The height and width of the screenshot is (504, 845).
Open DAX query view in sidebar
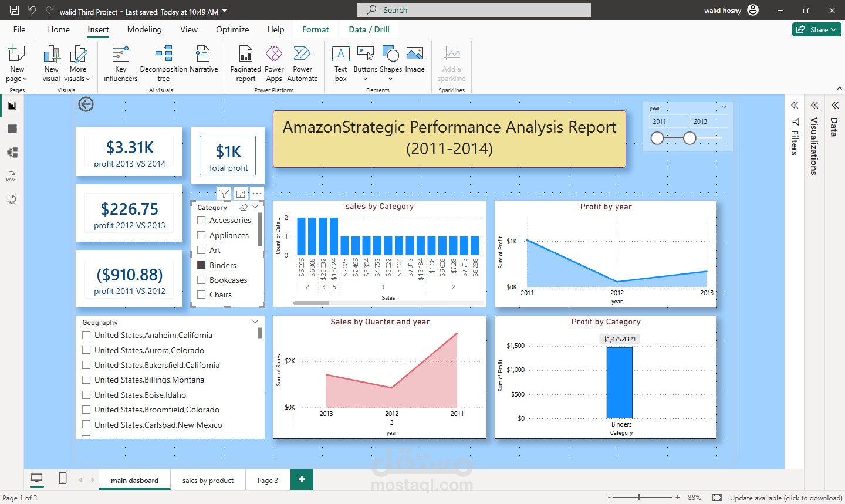click(12, 176)
